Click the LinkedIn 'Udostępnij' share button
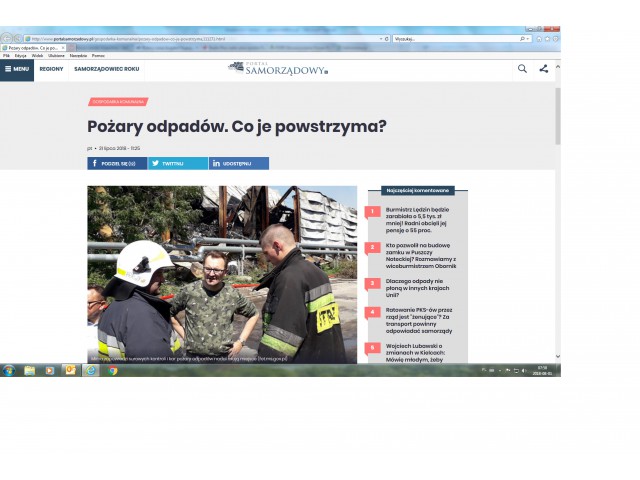 (238, 163)
